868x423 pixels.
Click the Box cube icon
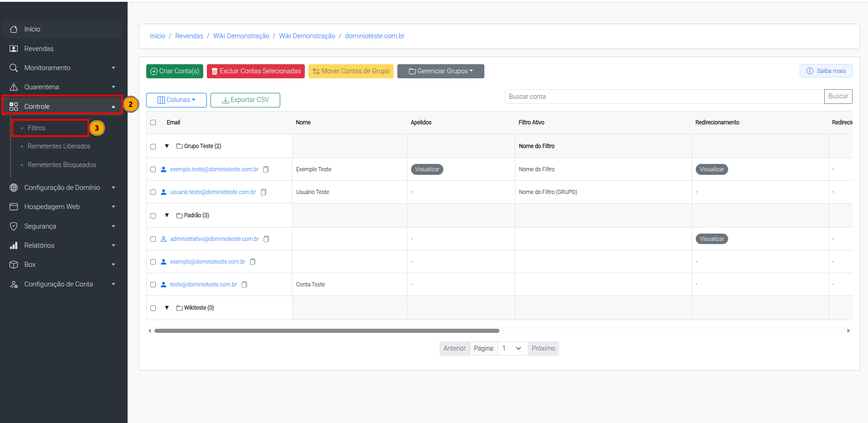(14, 265)
